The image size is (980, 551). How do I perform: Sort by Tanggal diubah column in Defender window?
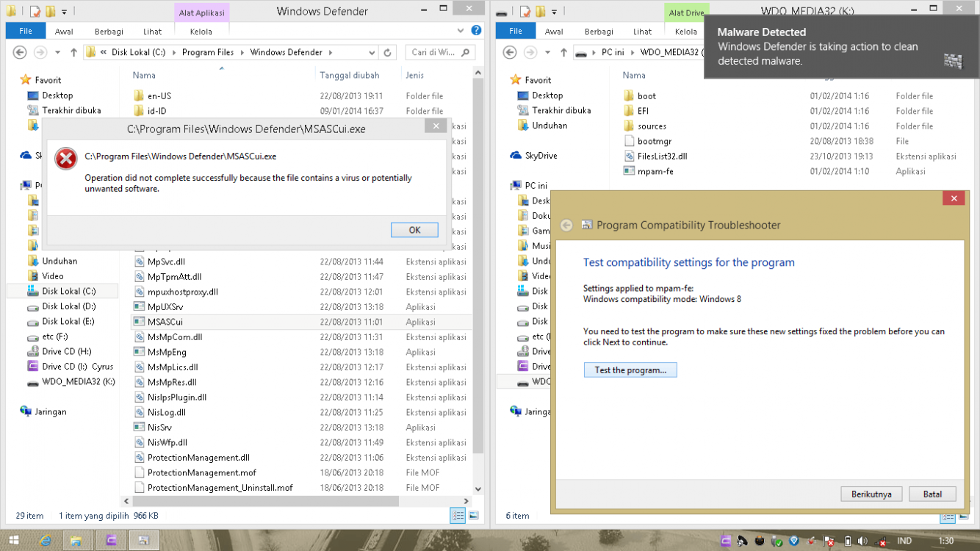pyautogui.click(x=350, y=75)
